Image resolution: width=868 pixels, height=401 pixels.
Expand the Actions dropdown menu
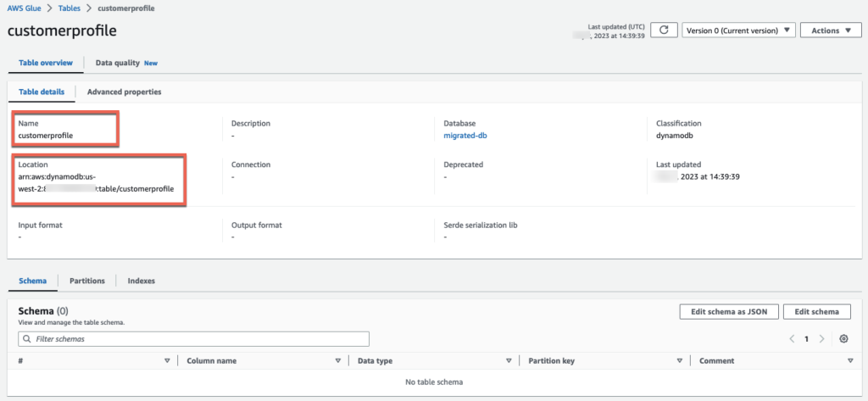tap(830, 31)
